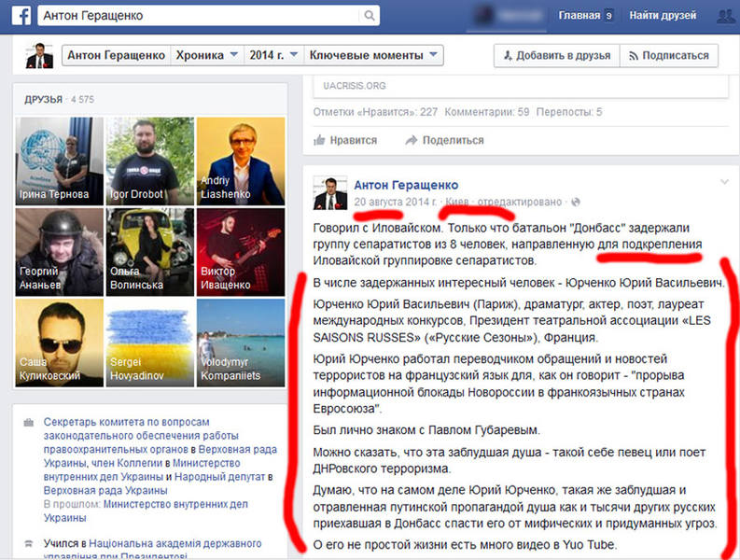Open Отметки «Нравится»: 227 list
This screenshot has height=560, width=740.
tap(375, 112)
